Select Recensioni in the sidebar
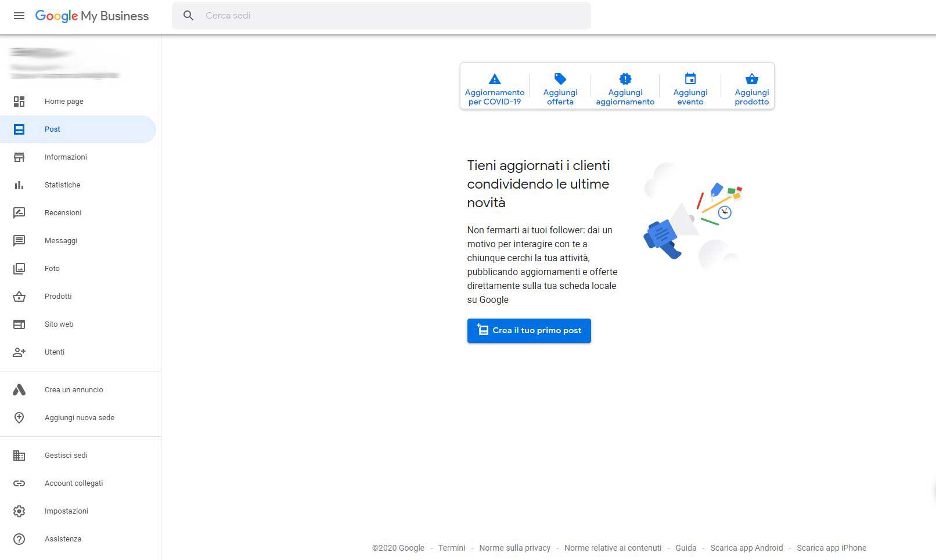The image size is (936, 560). coord(63,213)
